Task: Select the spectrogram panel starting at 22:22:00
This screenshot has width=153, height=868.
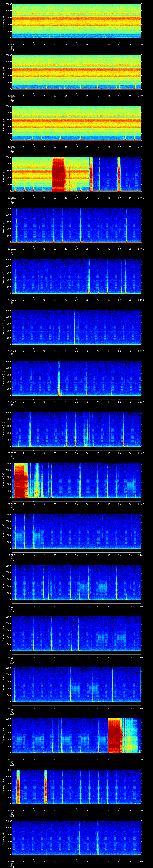Action: (x=76, y=21)
